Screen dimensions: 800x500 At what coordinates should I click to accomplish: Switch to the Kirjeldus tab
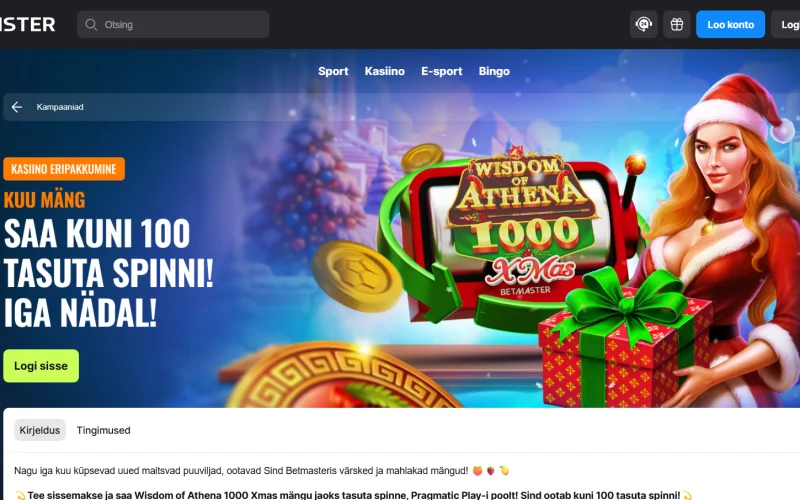point(40,430)
